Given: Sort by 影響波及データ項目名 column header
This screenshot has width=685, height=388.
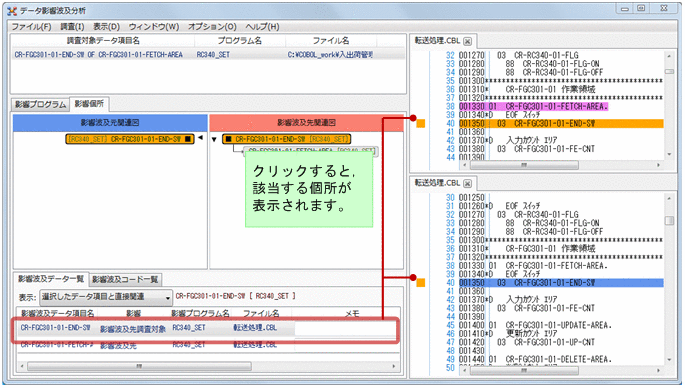Looking at the screenshot, I should [x=57, y=314].
